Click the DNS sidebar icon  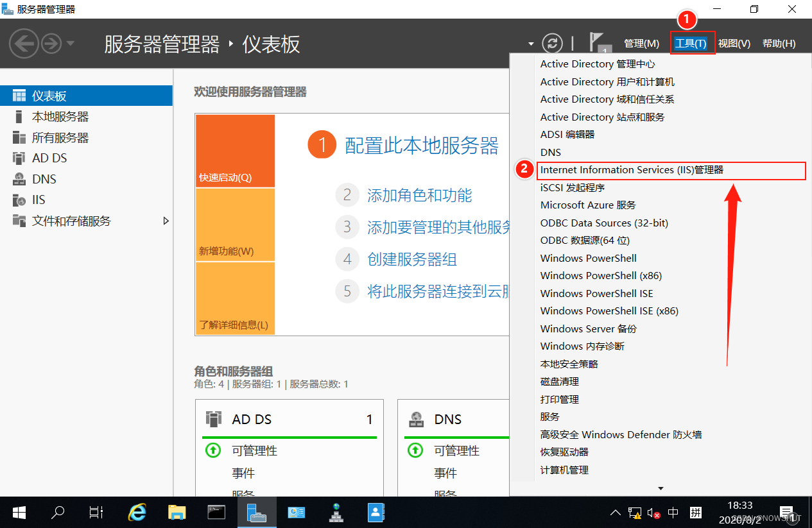click(19, 179)
